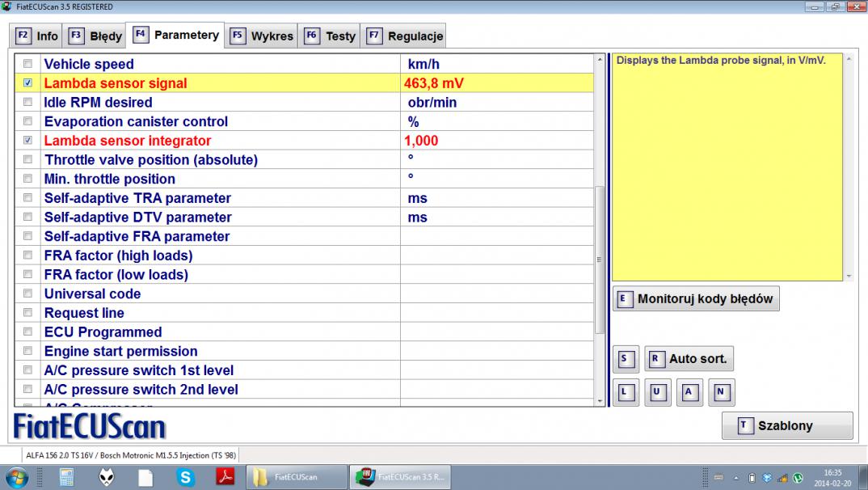Select the Self-adaptive FRA parameter row
The height and width of the screenshot is (490, 868).
[137, 237]
